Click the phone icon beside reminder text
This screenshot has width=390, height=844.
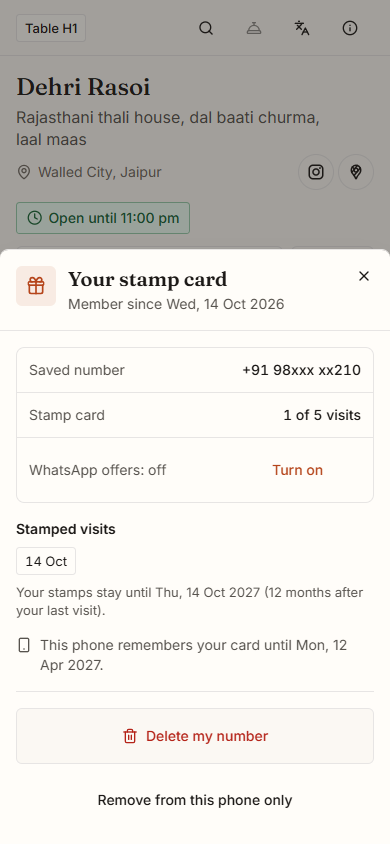coord(24,645)
